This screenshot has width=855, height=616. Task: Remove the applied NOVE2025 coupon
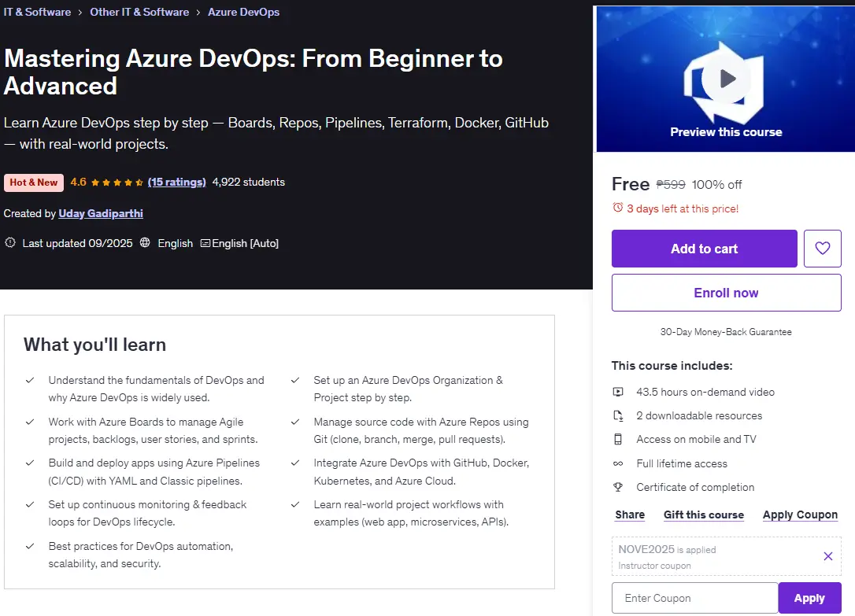pyautogui.click(x=827, y=556)
